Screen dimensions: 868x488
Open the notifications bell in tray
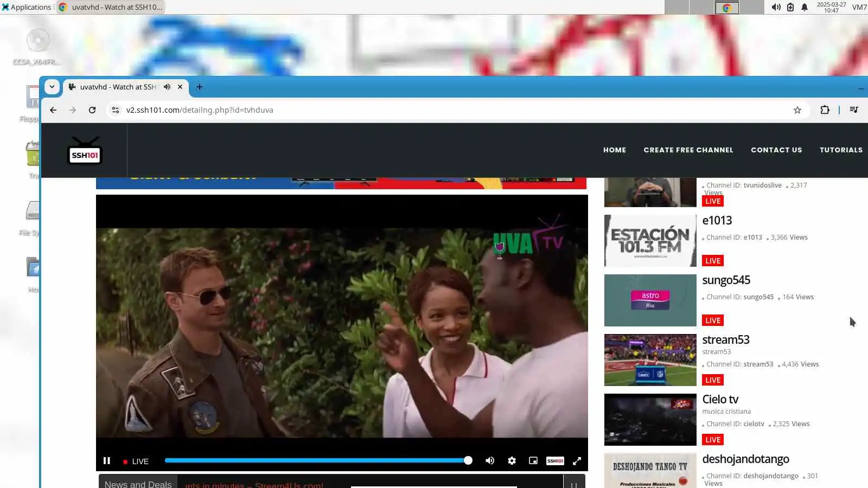click(x=805, y=7)
